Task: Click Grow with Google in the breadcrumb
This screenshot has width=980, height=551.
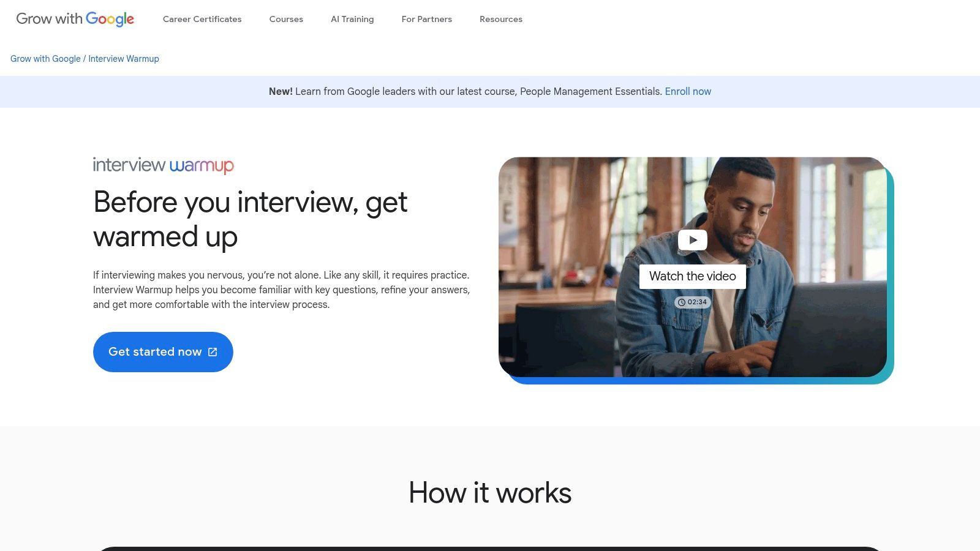Action: tap(45, 59)
